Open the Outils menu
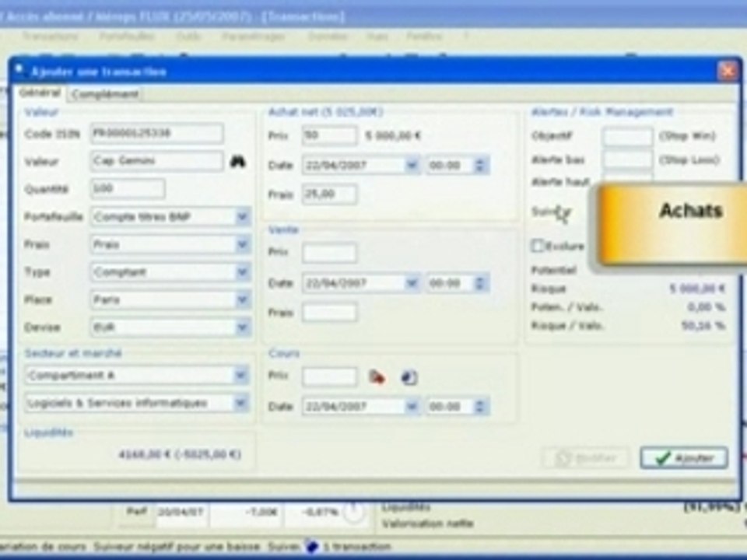This screenshot has height=560, width=747. coord(188,37)
